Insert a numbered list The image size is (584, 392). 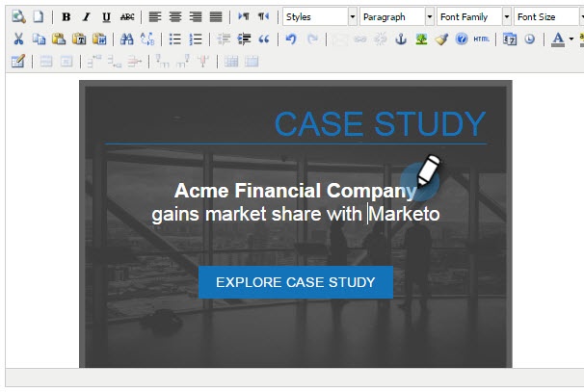tap(196, 39)
